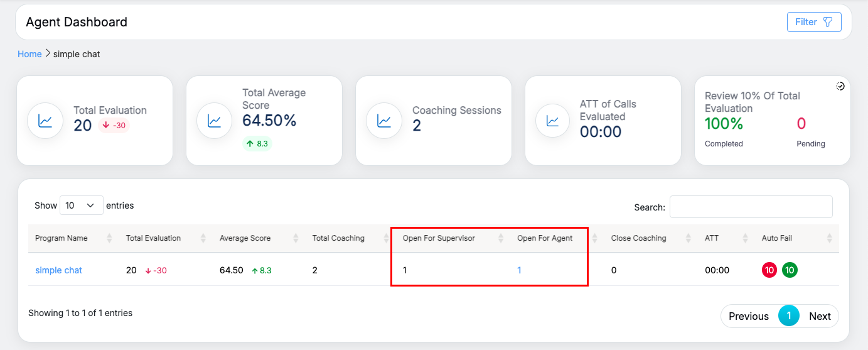Click the Coaching Sessions chart icon
The image size is (868, 350).
(384, 121)
